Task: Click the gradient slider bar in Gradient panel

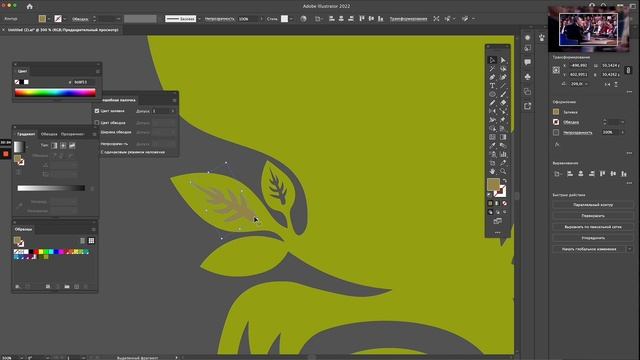Action: [x=51, y=188]
